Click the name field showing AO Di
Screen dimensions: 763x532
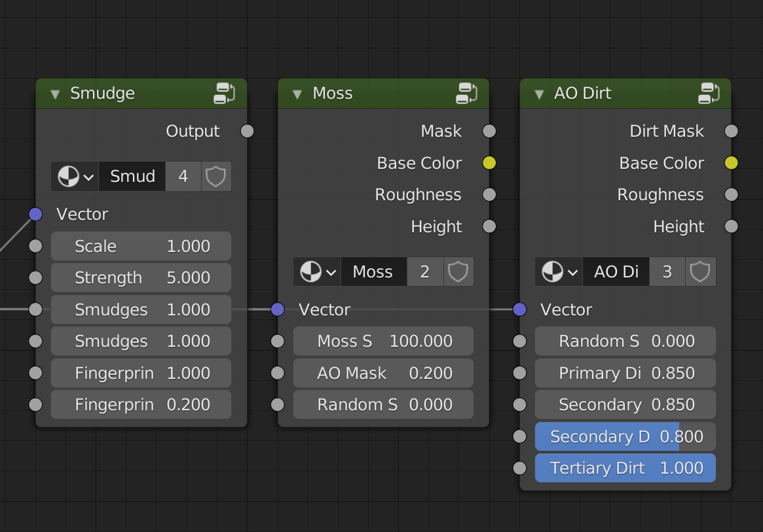coord(616,272)
